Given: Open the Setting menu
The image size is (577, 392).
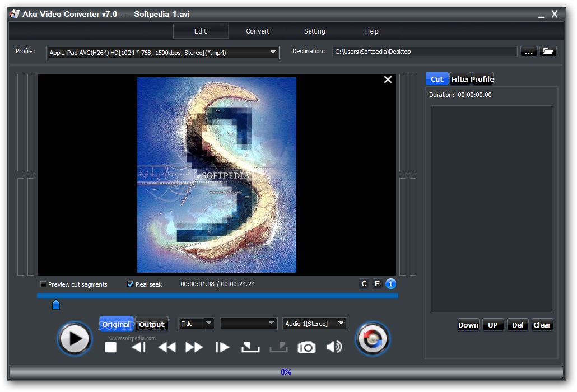Looking at the screenshot, I should click(315, 31).
